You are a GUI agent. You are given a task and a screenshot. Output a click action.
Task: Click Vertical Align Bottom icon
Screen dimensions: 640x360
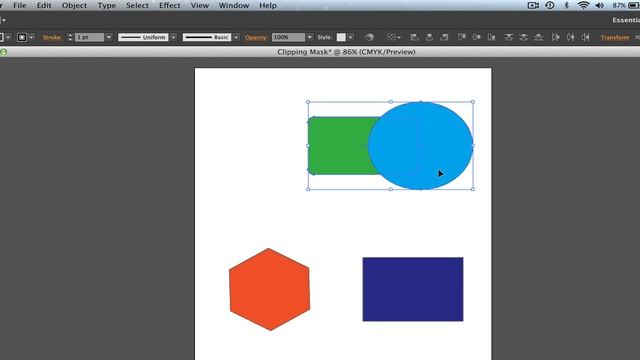[x=492, y=37]
